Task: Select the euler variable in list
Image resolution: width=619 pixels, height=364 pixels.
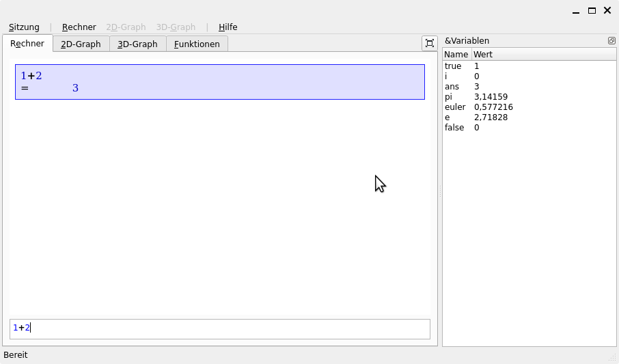Action: coord(478,107)
